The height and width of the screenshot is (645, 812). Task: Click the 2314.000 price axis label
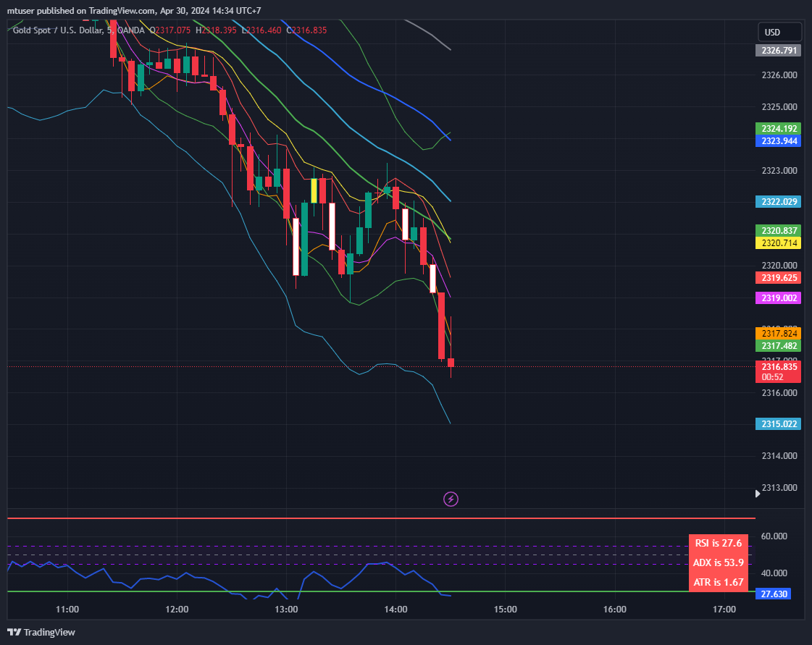click(x=779, y=456)
